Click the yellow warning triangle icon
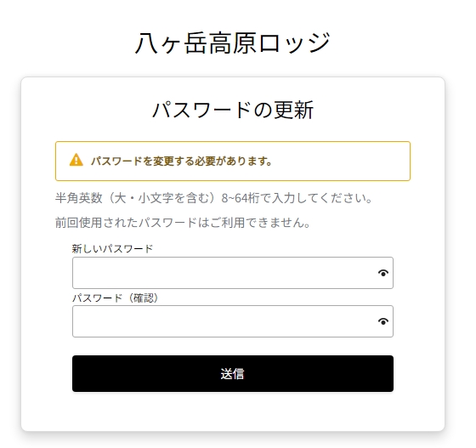This screenshot has width=476, height=448. tap(76, 161)
